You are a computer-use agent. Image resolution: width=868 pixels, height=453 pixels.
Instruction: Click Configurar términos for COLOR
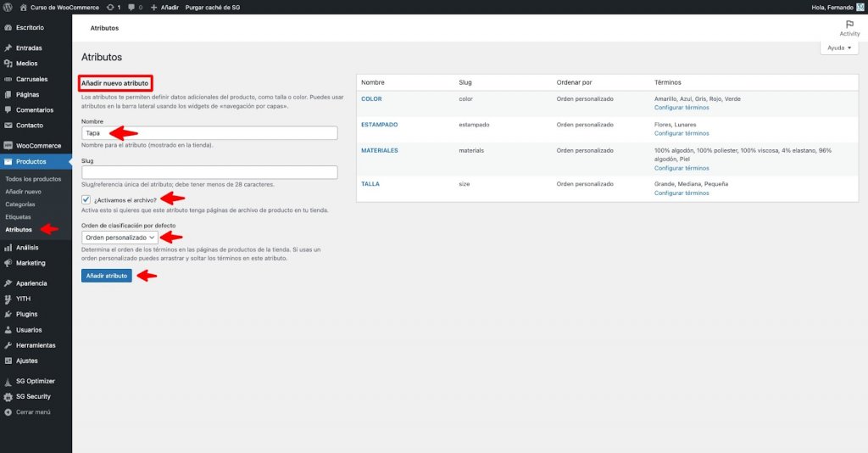click(x=682, y=108)
